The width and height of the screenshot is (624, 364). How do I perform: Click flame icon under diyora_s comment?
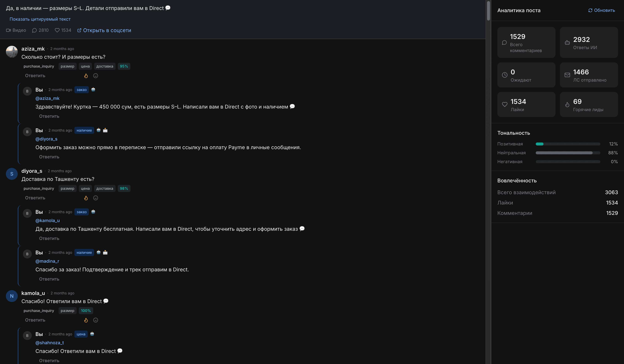coord(86,198)
